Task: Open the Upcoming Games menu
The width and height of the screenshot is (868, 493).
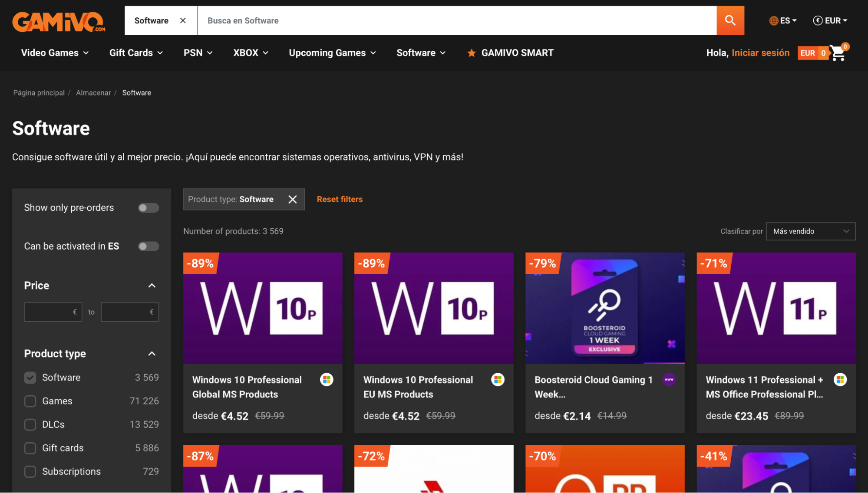Action: [x=333, y=53]
